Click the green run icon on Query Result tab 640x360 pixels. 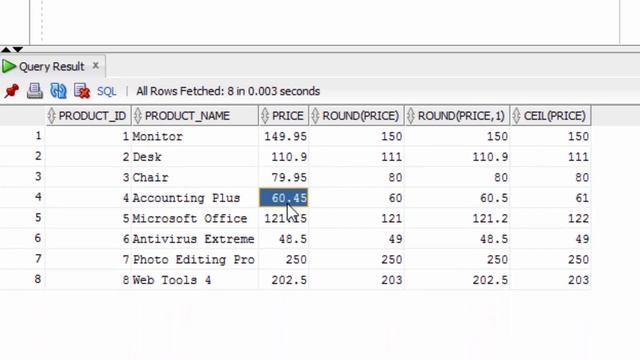click(9, 66)
